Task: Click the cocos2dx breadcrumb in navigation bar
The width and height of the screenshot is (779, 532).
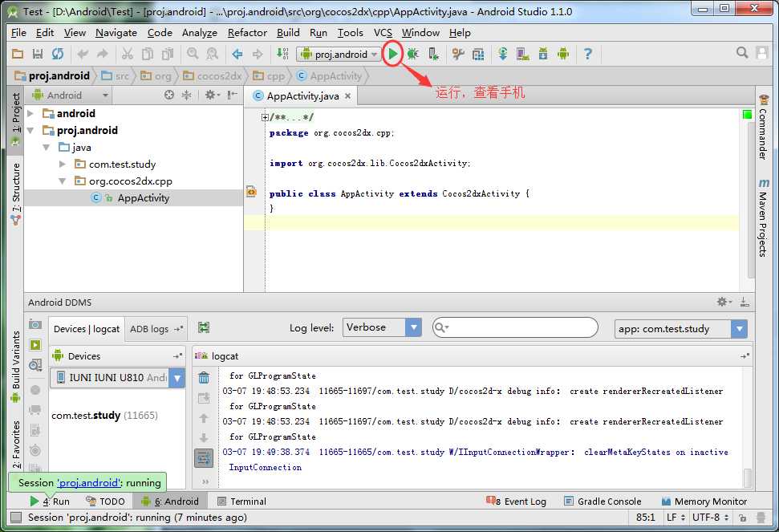Action: point(213,76)
